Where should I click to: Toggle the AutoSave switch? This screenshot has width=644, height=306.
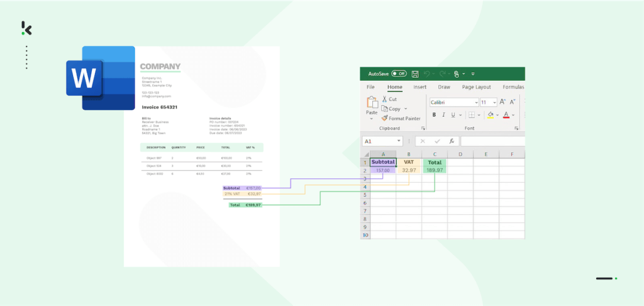coord(399,74)
